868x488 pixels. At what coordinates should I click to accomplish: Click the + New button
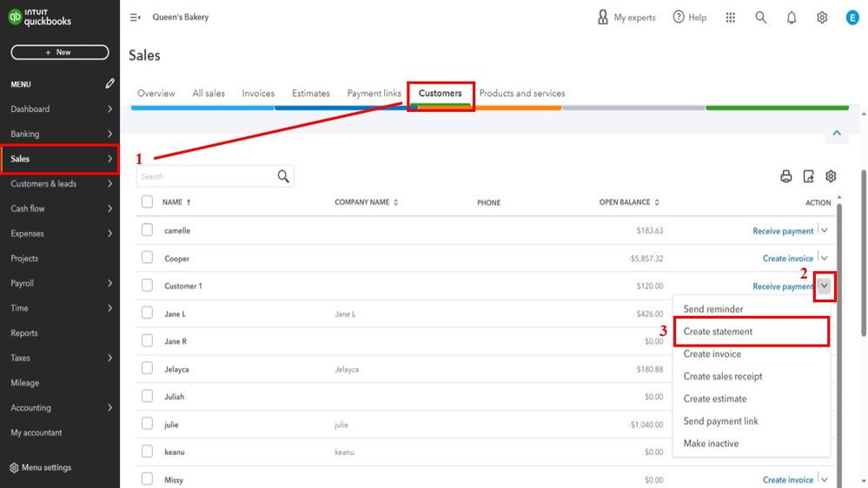click(60, 52)
